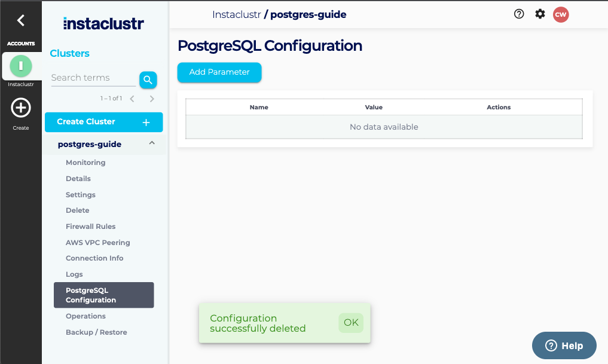Open the CW user avatar menu
Image resolution: width=608 pixels, height=364 pixels.
pos(560,14)
